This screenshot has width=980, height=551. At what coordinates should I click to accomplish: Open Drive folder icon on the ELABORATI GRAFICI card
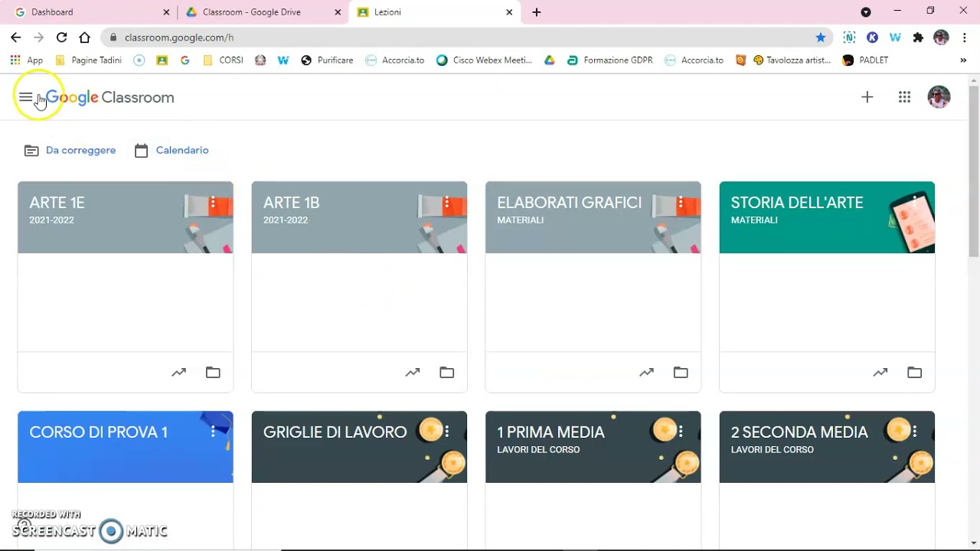681,373
